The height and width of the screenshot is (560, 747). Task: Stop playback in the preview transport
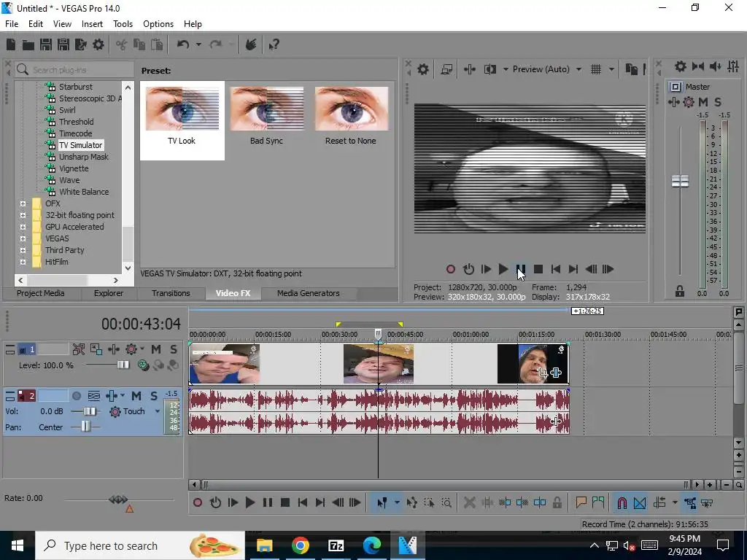coord(538,270)
